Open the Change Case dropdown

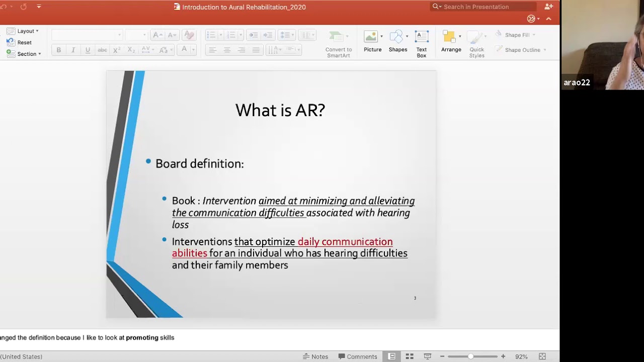(x=164, y=50)
